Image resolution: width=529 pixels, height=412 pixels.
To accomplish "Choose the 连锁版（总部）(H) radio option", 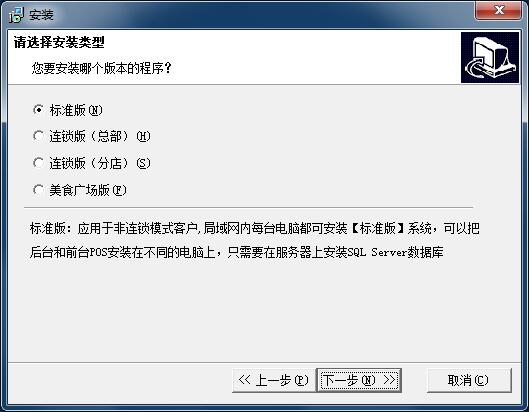I will (x=38, y=136).
